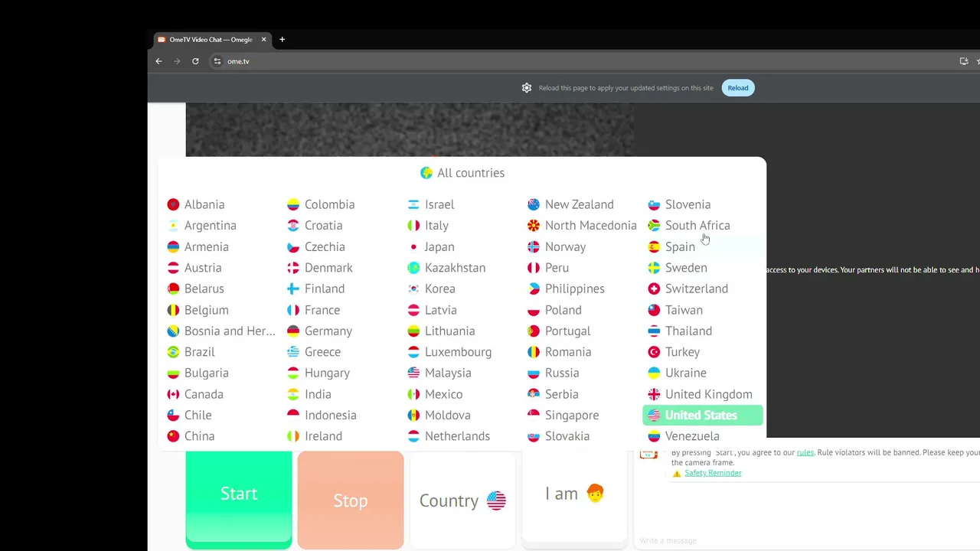Click the Greece flag icon
This screenshot has width=980, height=551.
pyautogui.click(x=293, y=352)
